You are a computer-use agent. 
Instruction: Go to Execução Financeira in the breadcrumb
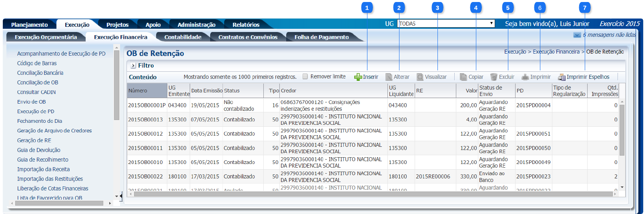click(556, 52)
